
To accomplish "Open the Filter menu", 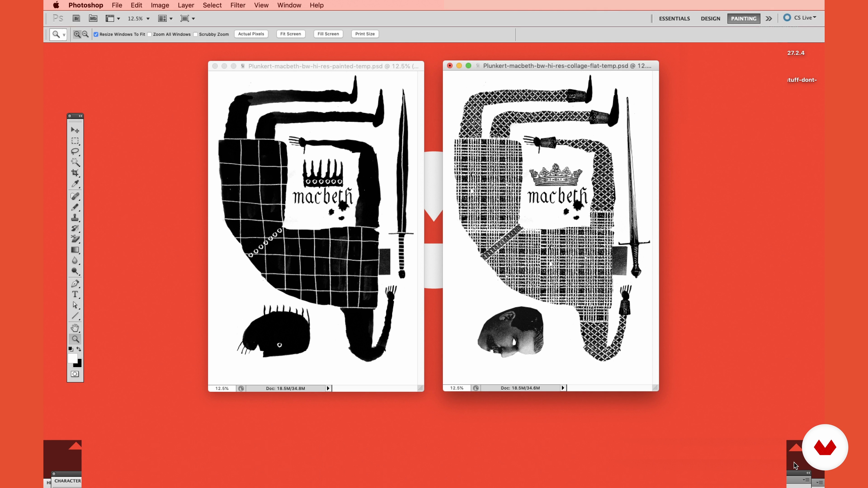I will [x=238, y=5].
